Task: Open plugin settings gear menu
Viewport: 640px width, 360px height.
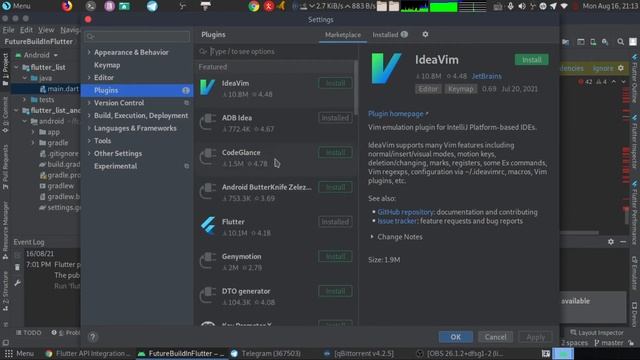Action: tap(425, 35)
